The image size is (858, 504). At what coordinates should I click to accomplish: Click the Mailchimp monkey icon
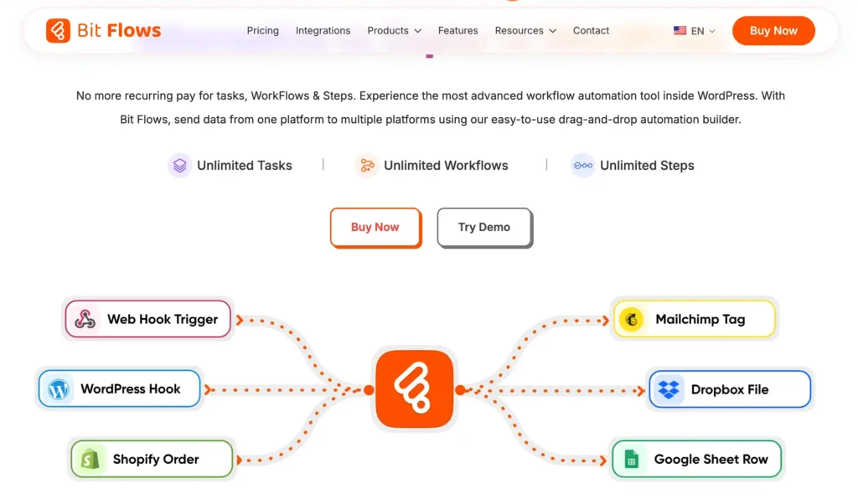[632, 319]
